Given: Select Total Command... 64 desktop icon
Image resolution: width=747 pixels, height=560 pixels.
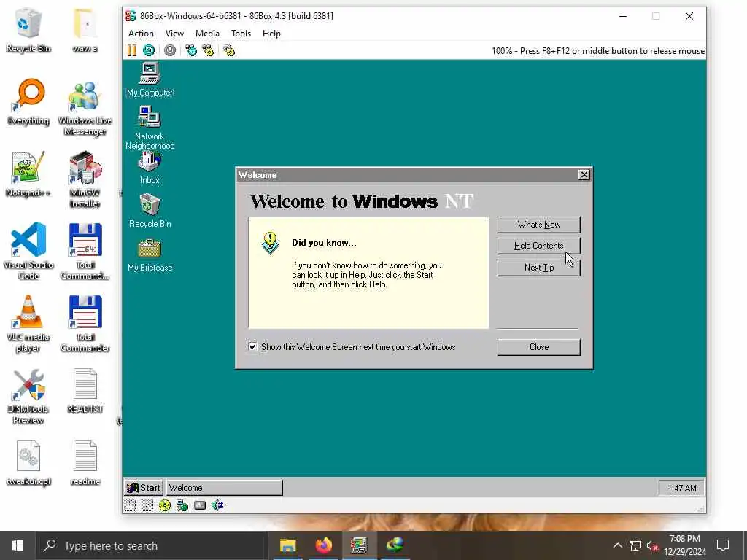Looking at the screenshot, I should (85, 252).
